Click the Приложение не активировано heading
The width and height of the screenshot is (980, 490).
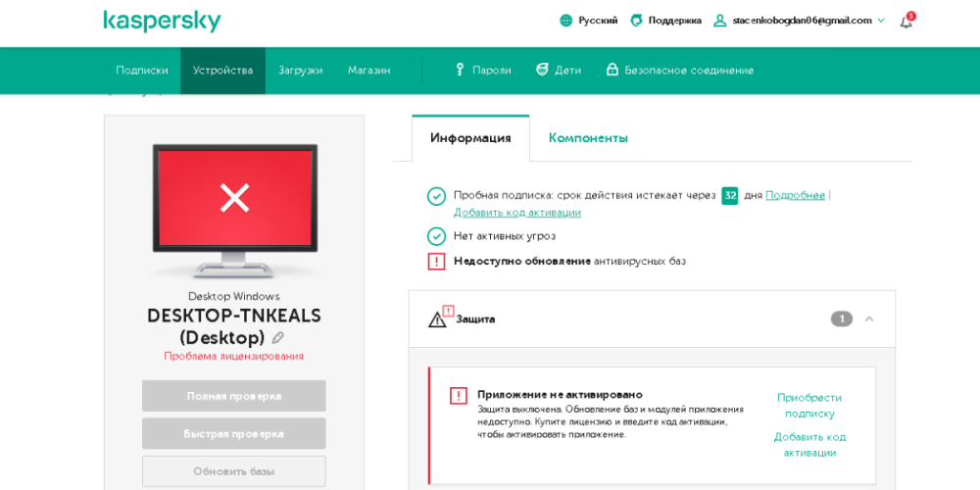[x=560, y=395]
